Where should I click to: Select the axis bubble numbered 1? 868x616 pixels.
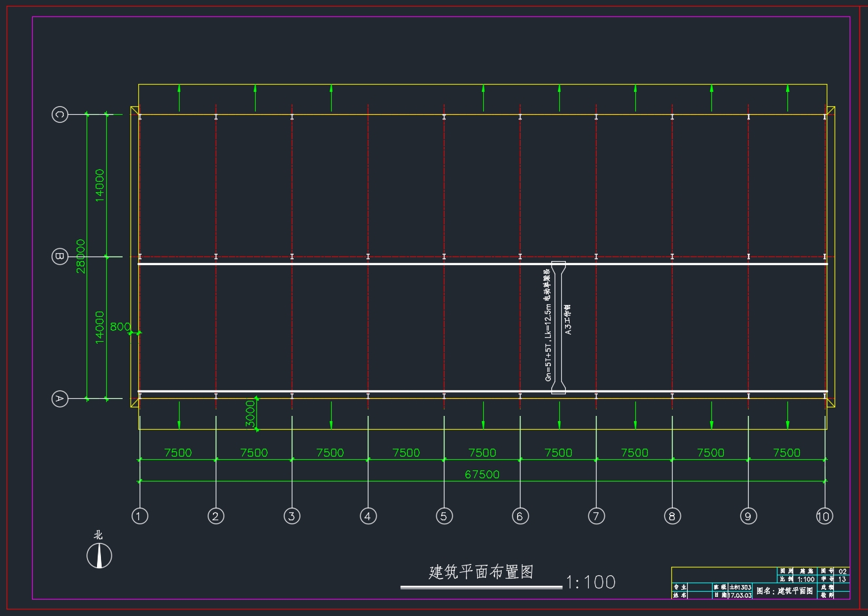140,516
